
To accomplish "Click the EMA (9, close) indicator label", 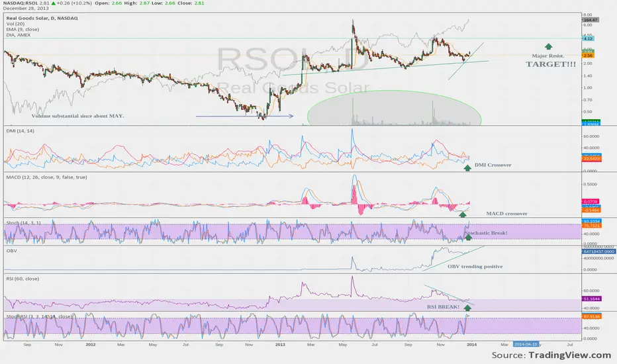I will 23,29.
